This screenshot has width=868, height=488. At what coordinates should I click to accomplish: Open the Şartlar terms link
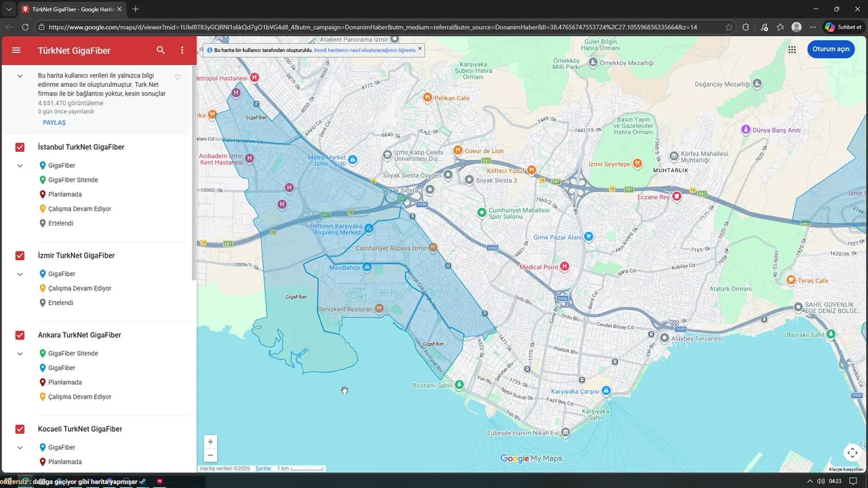coord(263,468)
